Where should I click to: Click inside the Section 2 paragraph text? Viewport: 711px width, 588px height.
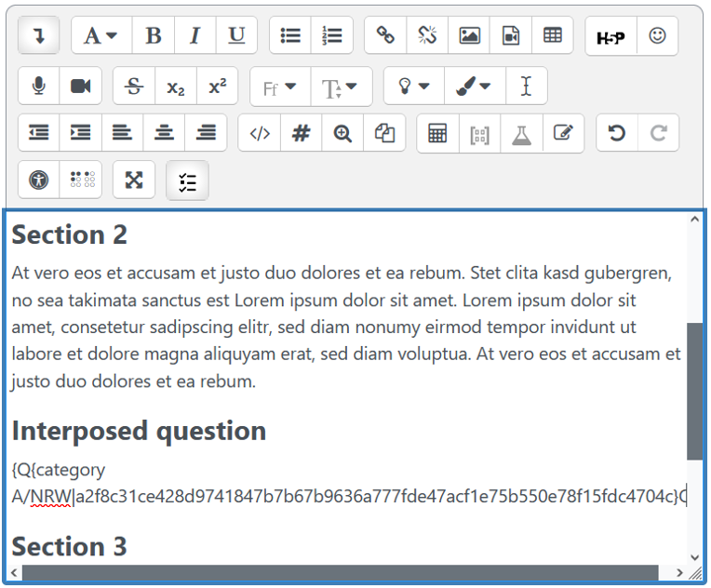point(344,327)
